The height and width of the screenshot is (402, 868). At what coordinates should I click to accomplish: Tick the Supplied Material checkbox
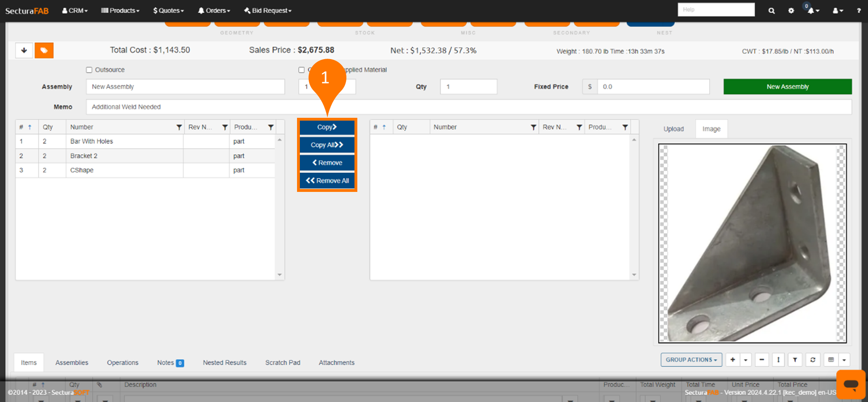[x=301, y=70]
